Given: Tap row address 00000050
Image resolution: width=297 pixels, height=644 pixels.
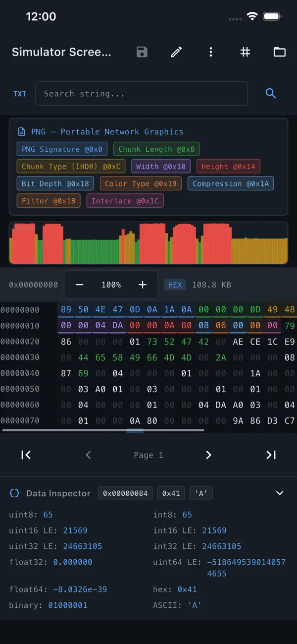Looking at the screenshot, I should (20, 389).
